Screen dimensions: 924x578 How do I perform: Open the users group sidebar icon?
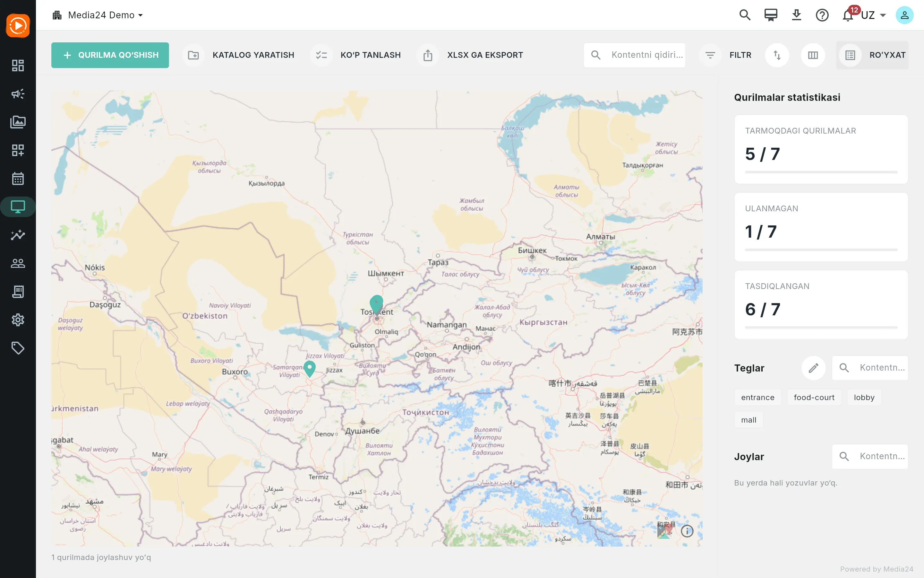[x=18, y=263]
